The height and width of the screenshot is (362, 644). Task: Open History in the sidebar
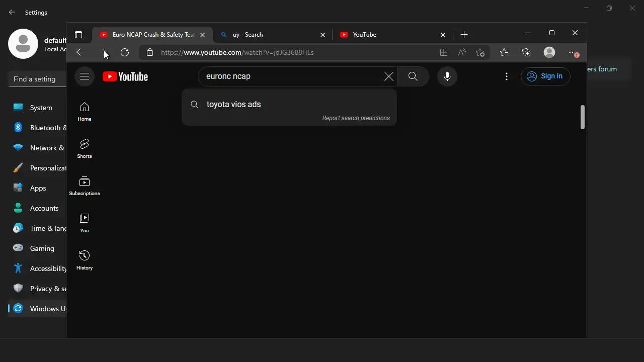[x=85, y=260]
